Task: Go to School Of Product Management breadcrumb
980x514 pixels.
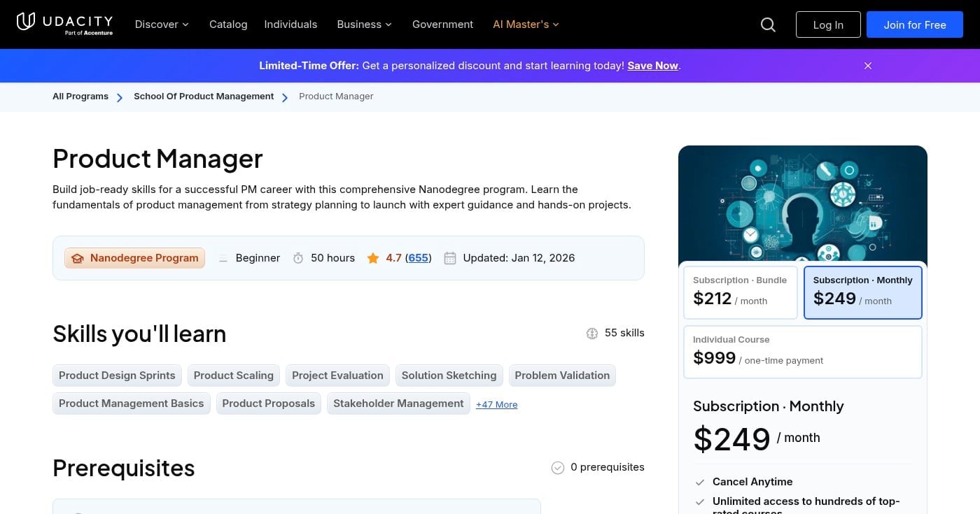Action: coord(204,97)
